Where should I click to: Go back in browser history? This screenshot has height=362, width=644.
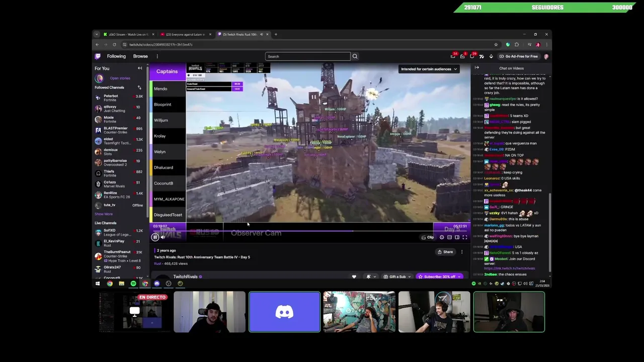click(x=97, y=45)
